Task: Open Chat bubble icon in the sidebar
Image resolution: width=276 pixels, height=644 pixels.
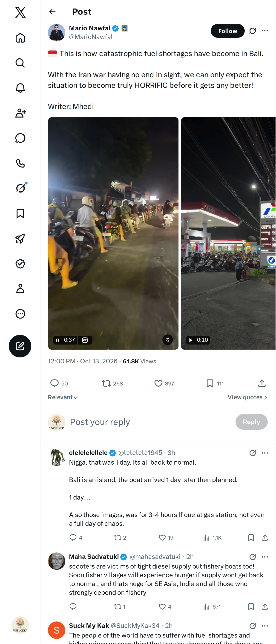Action: coord(20,138)
